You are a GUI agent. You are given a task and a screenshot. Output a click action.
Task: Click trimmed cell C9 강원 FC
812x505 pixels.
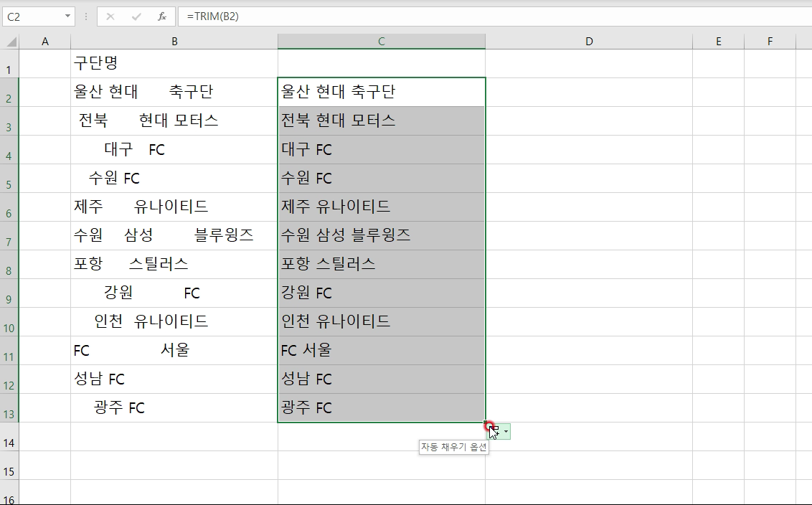(382, 293)
